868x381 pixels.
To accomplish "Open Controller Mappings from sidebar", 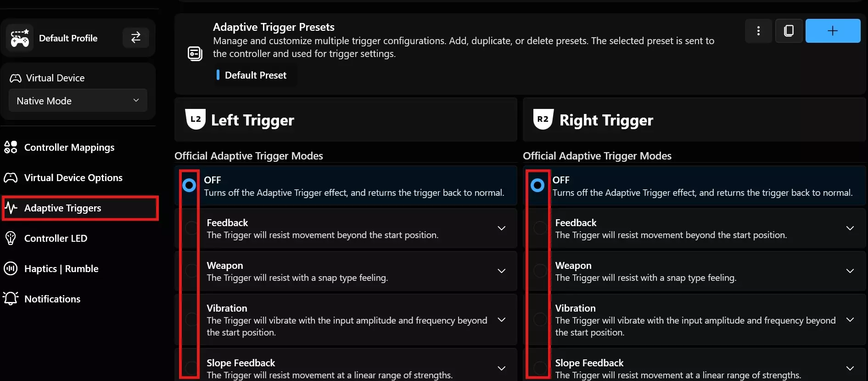I will click(x=69, y=147).
